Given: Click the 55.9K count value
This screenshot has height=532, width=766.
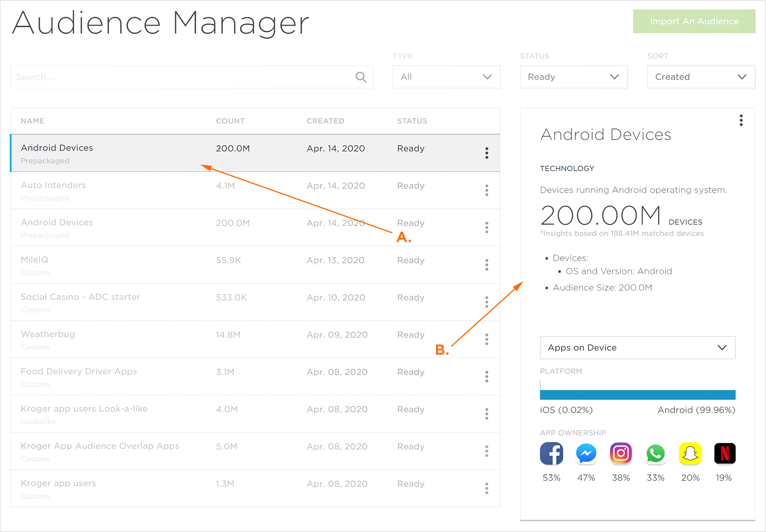Looking at the screenshot, I should tap(228, 260).
